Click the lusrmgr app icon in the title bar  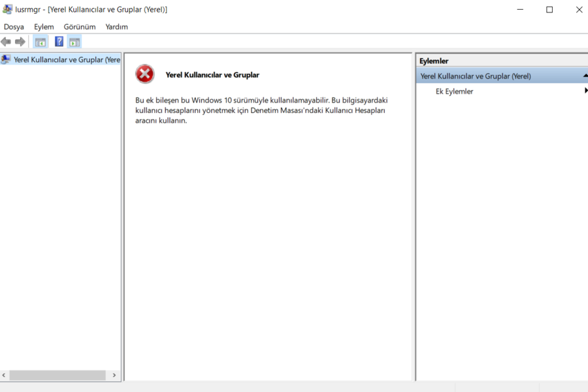pos(7,9)
